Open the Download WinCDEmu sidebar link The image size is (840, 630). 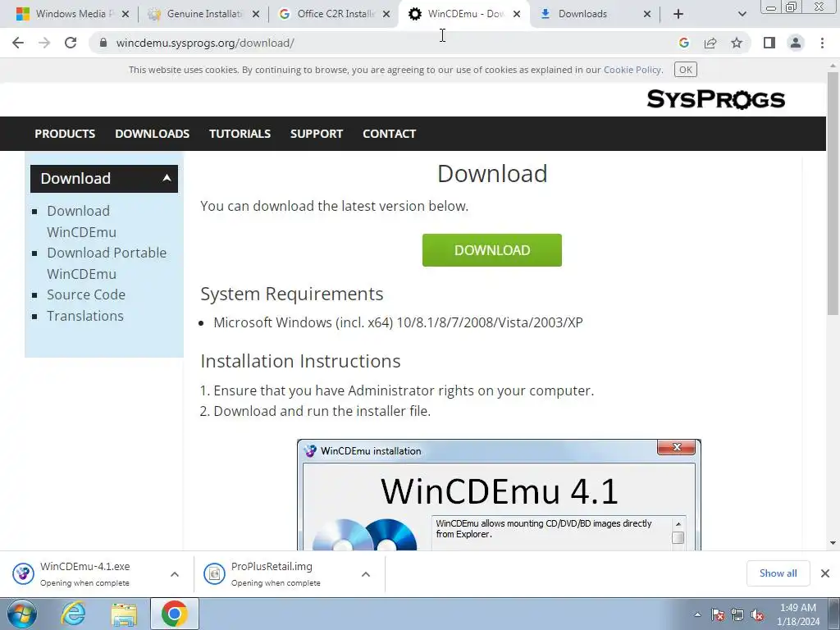click(81, 221)
